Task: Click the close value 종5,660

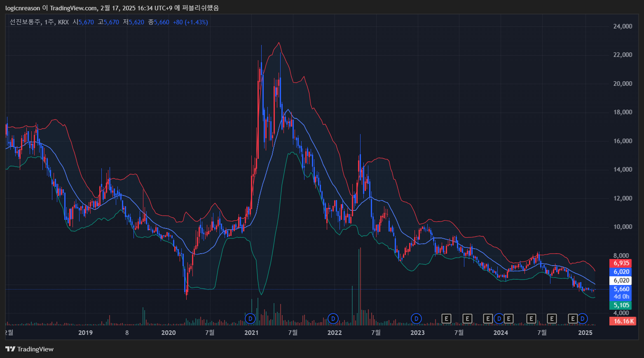Action: click(159, 22)
